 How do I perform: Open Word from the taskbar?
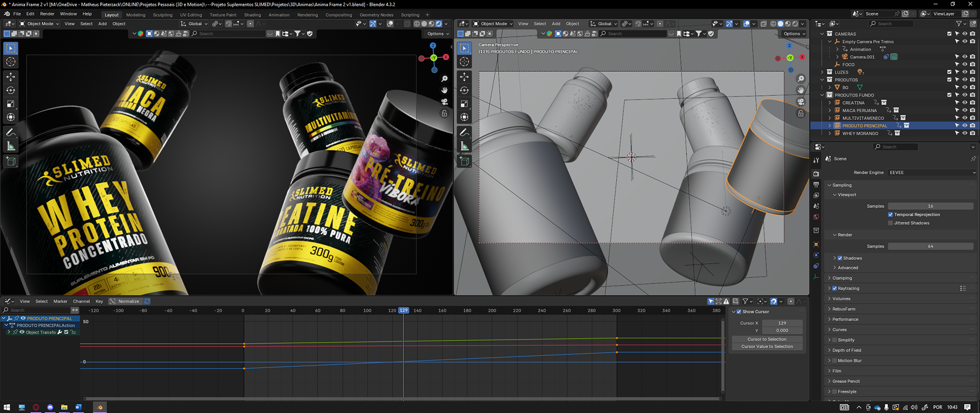(79, 407)
